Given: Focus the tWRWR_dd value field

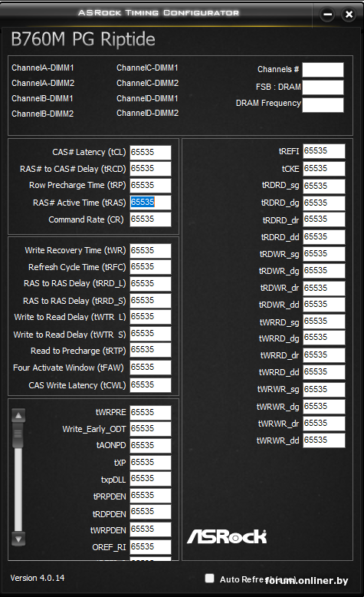Looking at the screenshot, I should [323, 440].
